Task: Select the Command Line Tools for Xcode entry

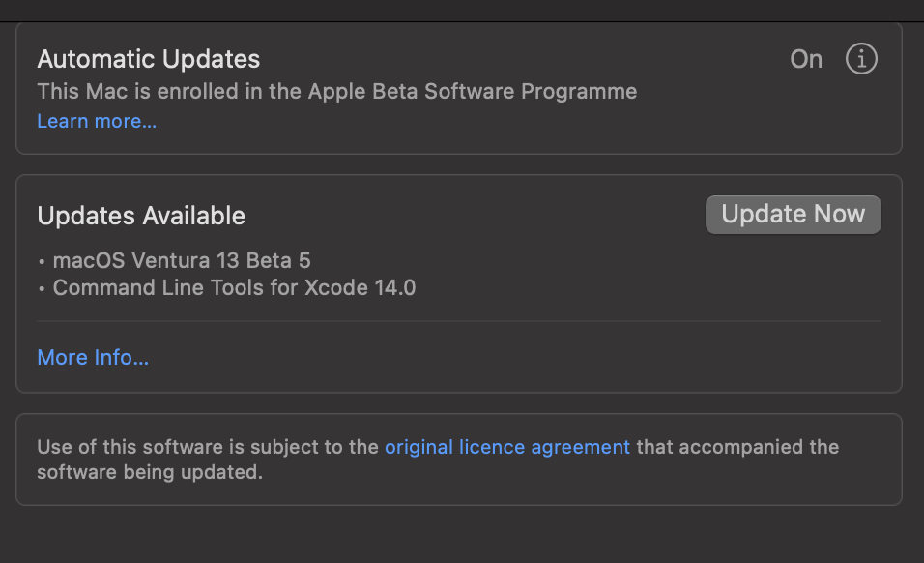Action: tap(234, 287)
